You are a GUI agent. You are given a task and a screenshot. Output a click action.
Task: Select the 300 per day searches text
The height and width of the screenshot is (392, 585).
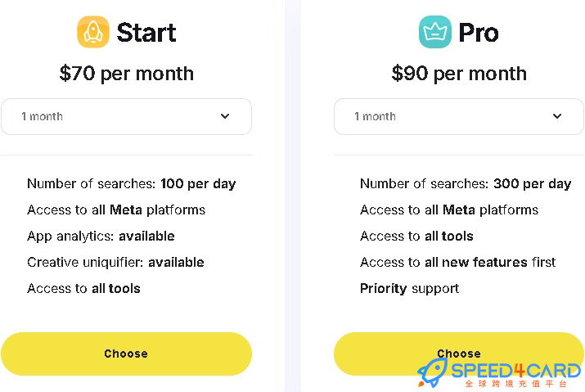(x=533, y=183)
